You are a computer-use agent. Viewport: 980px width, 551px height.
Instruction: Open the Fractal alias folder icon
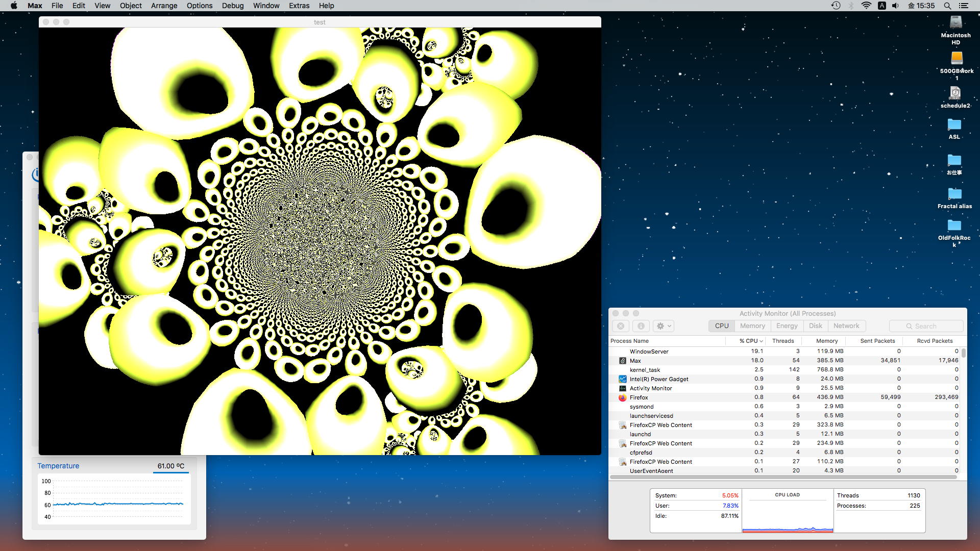tap(954, 194)
